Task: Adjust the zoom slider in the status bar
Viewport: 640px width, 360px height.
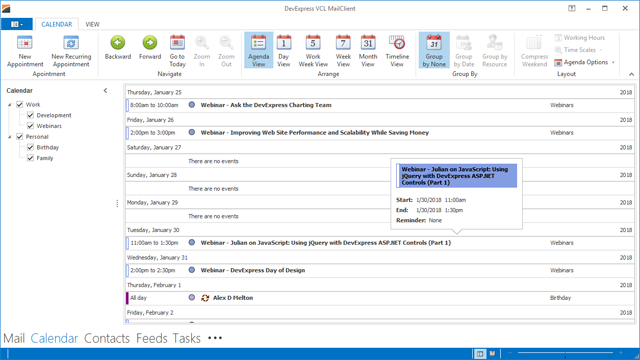Action: (x=565, y=353)
